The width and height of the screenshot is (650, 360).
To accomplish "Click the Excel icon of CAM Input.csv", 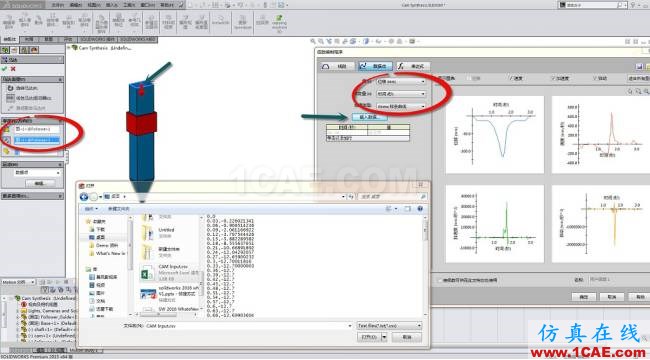I will pyautogui.click(x=147, y=273).
